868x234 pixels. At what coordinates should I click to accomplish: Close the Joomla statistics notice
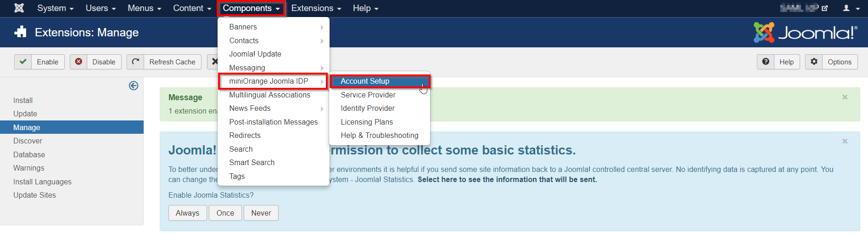point(845,141)
